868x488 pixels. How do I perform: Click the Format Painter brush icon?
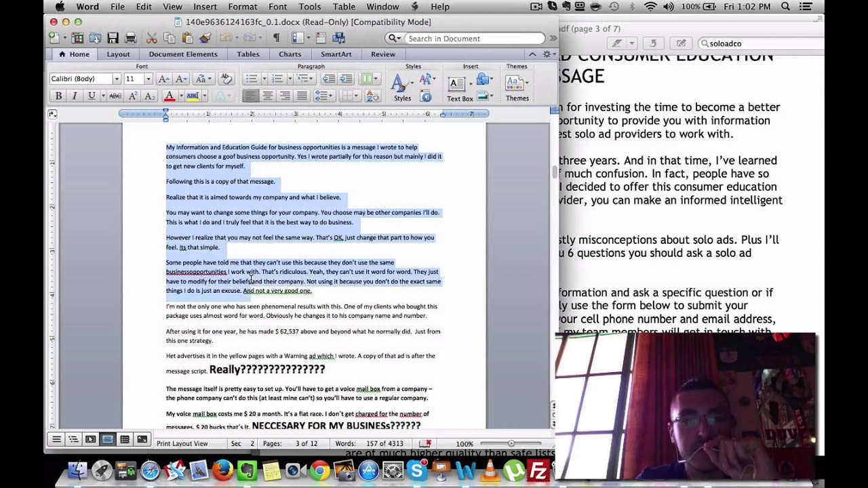coord(205,38)
